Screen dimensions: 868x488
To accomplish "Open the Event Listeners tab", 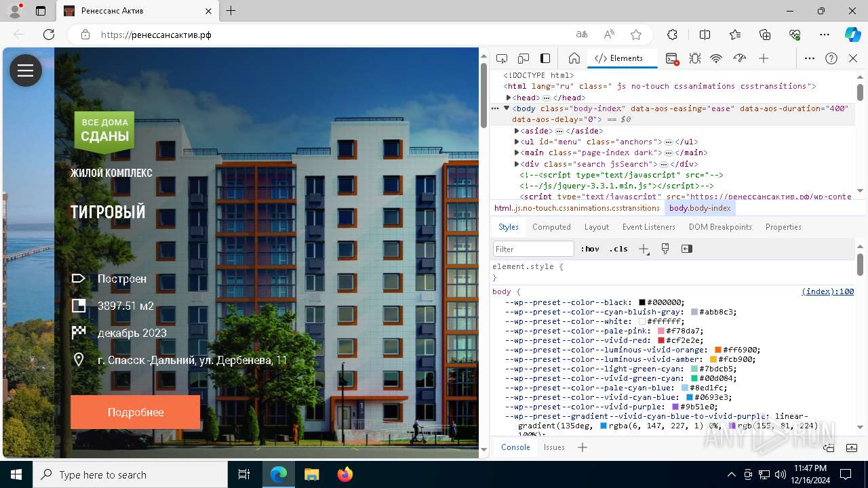I will click(649, 227).
